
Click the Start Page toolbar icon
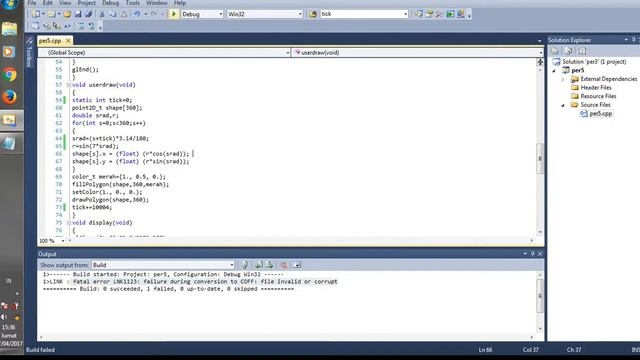click(x=450, y=14)
